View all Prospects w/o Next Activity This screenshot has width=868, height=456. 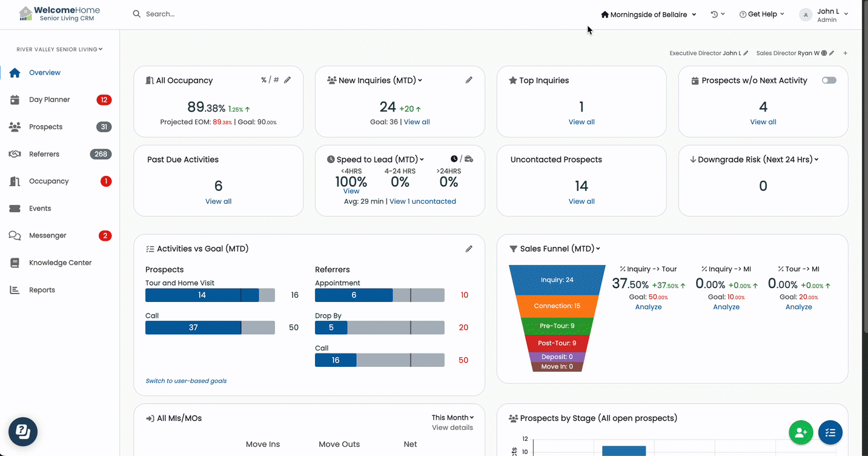click(x=763, y=122)
